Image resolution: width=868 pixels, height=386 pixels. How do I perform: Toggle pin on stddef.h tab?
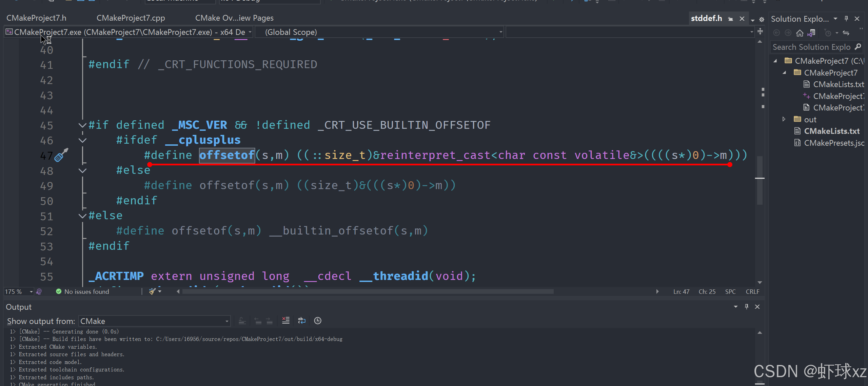pyautogui.click(x=730, y=19)
